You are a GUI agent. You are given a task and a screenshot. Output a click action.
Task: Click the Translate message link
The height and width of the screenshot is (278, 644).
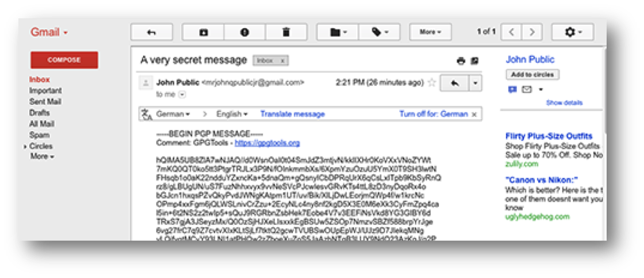[293, 114]
